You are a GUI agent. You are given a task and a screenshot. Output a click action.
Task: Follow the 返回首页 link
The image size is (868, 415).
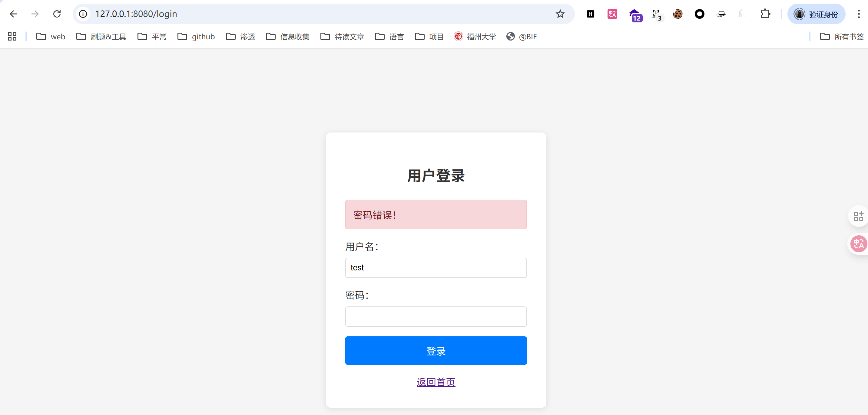click(436, 382)
